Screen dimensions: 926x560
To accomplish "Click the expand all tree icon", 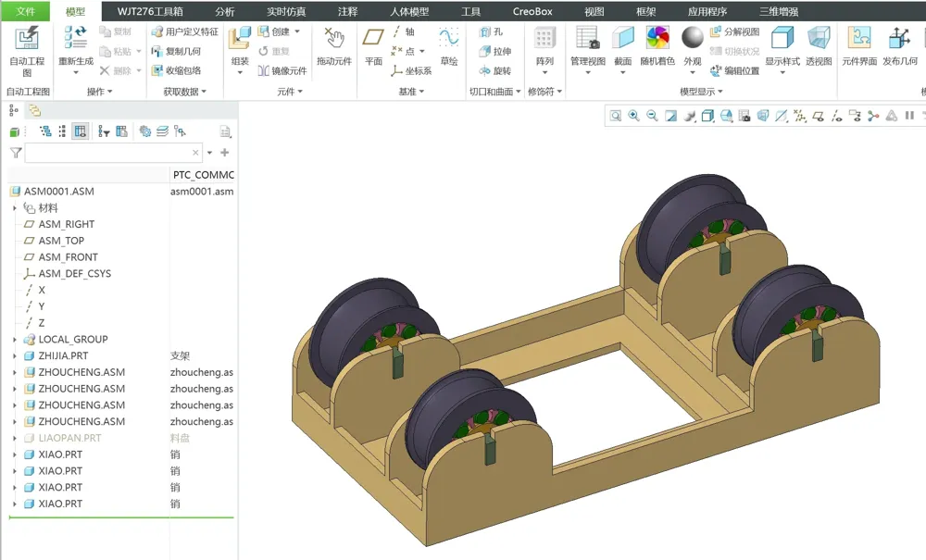I will pos(44,131).
